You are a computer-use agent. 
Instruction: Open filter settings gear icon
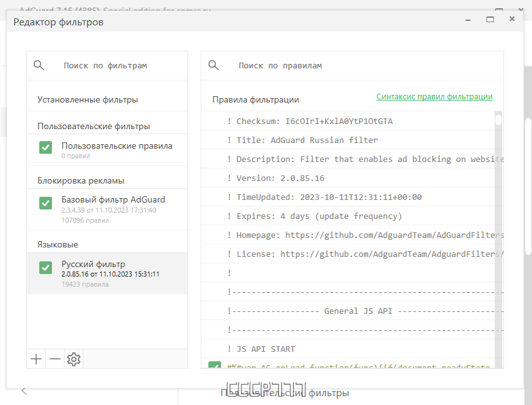pyautogui.click(x=73, y=359)
